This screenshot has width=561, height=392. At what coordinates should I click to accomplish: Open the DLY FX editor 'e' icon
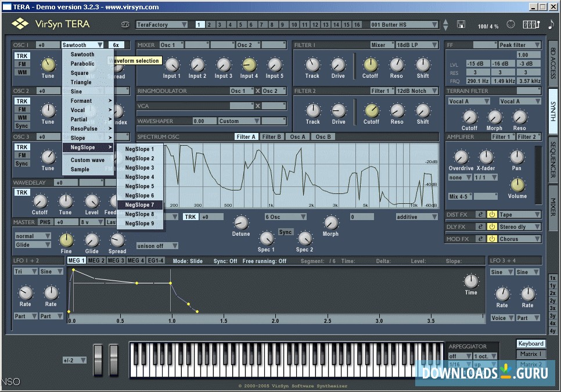pos(480,227)
